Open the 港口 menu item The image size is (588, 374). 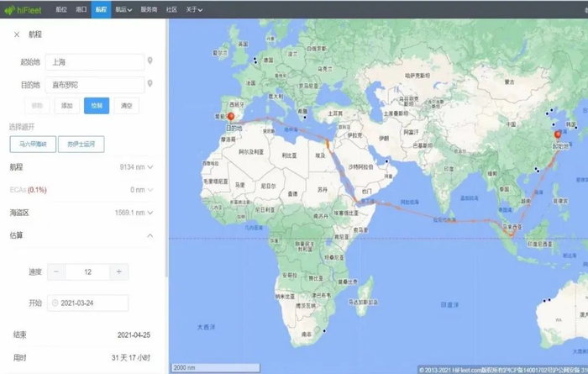click(81, 9)
